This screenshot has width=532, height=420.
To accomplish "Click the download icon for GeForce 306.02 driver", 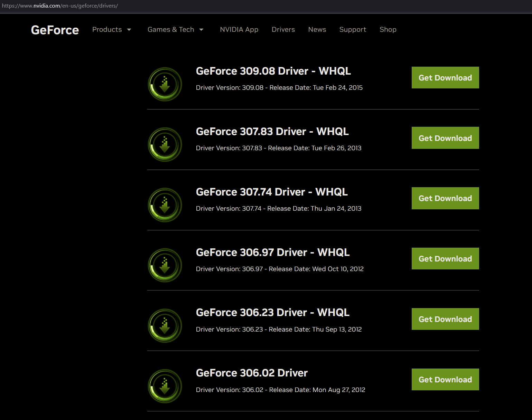I will coord(165,386).
